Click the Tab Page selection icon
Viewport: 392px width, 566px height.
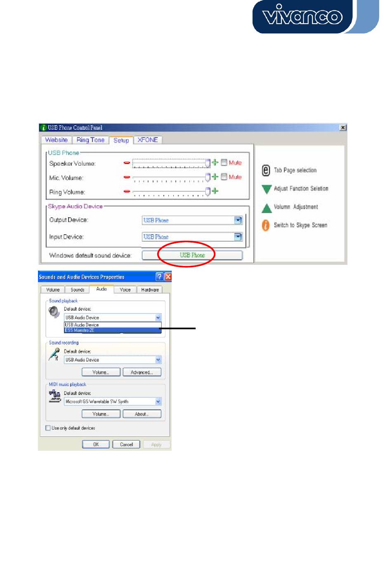coord(266,170)
